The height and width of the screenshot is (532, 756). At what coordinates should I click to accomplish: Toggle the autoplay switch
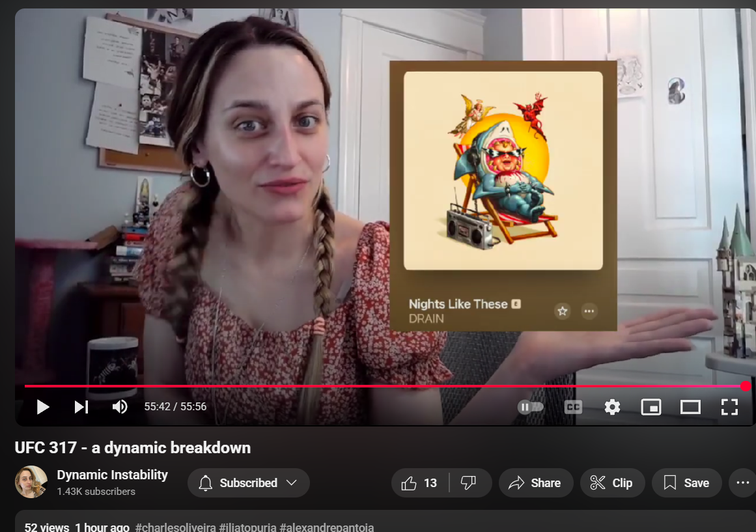click(530, 407)
